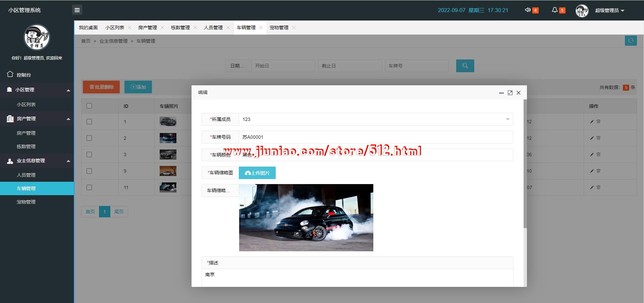644x303 pixels.
Task: Tick the checkbox for row ID 9
Action: tap(89, 171)
